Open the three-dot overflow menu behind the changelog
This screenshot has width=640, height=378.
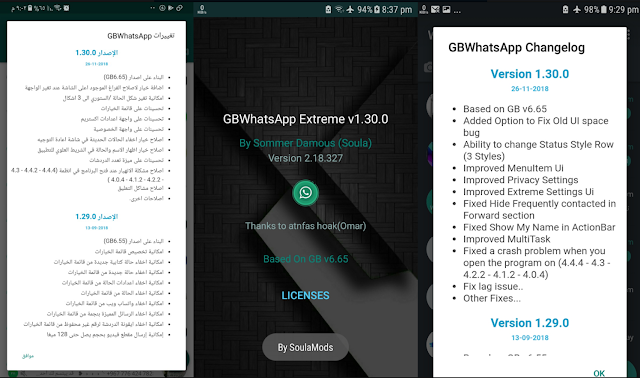coord(629,34)
